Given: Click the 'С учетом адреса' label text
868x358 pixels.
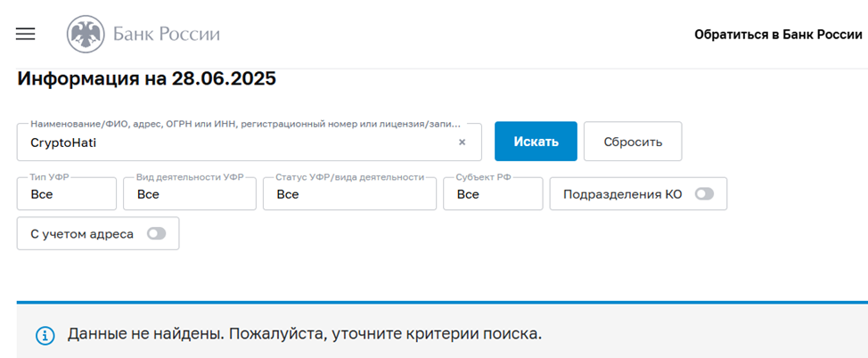Looking at the screenshot, I should (82, 233).
